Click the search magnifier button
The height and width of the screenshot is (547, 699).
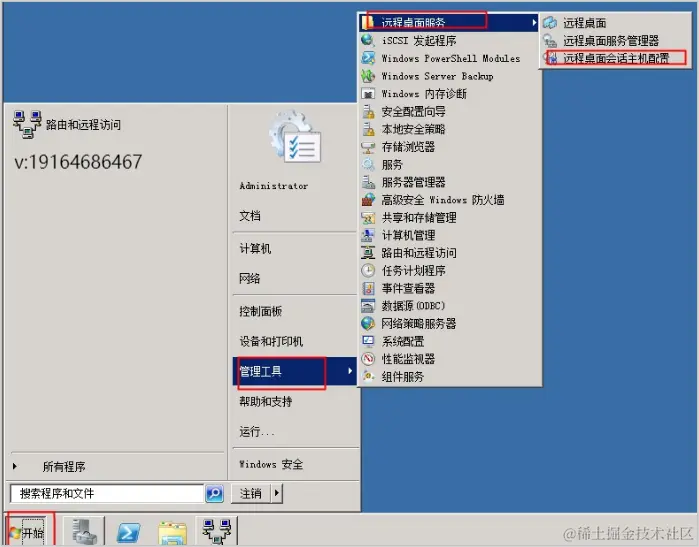214,493
